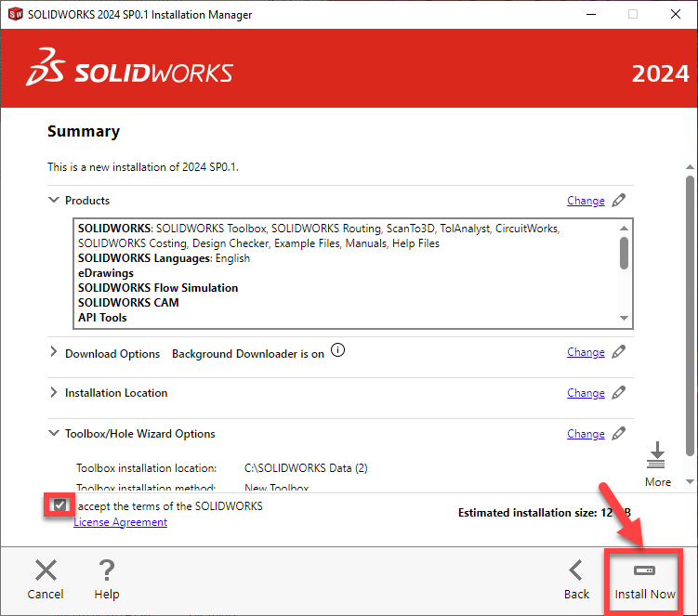Image resolution: width=698 pixels, height=616 pixels.
Task: Collapse the Products section
Action: point(53,201)
